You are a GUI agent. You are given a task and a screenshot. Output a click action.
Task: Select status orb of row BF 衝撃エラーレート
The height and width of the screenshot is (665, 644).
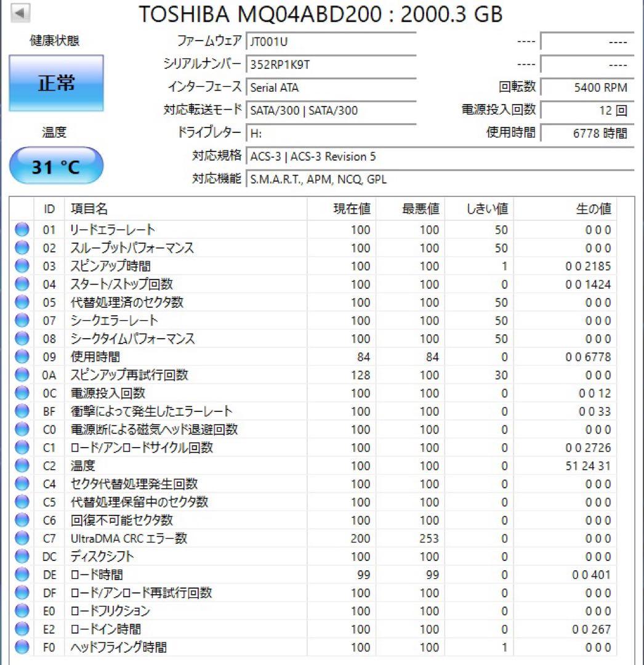point(22,411)
